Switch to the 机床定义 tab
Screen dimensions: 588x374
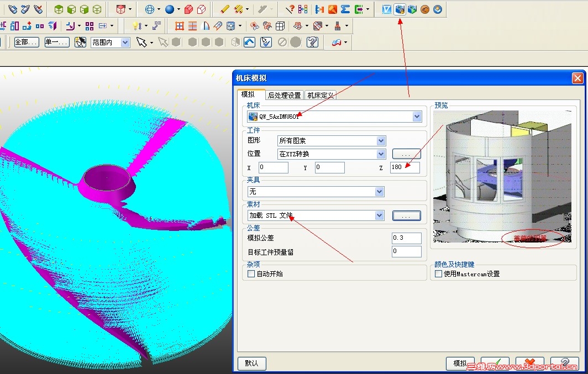(321, 95)
